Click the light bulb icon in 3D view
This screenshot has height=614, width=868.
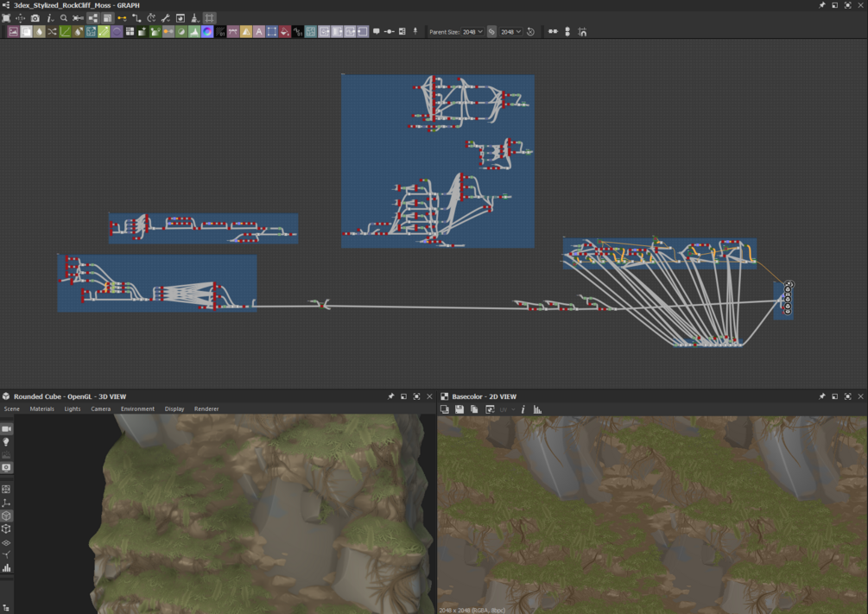pyautogui.click(x=6, y=442)
